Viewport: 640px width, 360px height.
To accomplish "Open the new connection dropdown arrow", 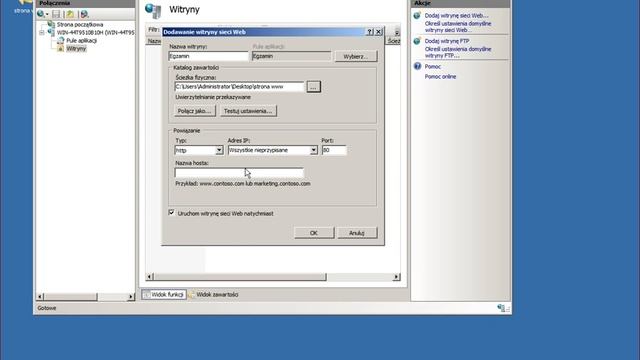I will click(x=47, y=15).
